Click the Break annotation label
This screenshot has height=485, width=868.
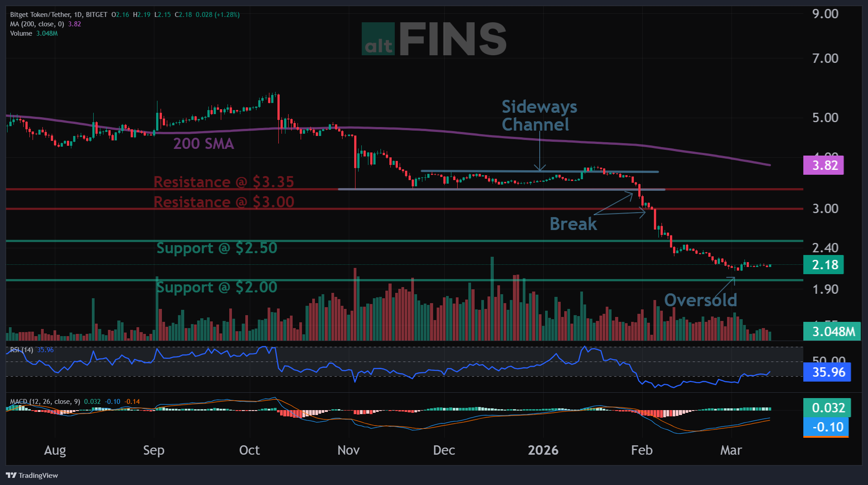[573, 224]
